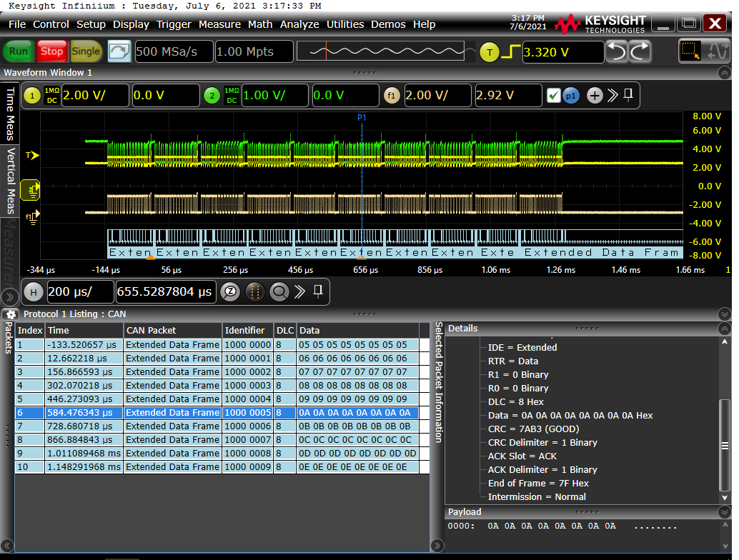Open the Time Meas side tab
Viewport: 739px width, 560px height.
coord(9,114)
